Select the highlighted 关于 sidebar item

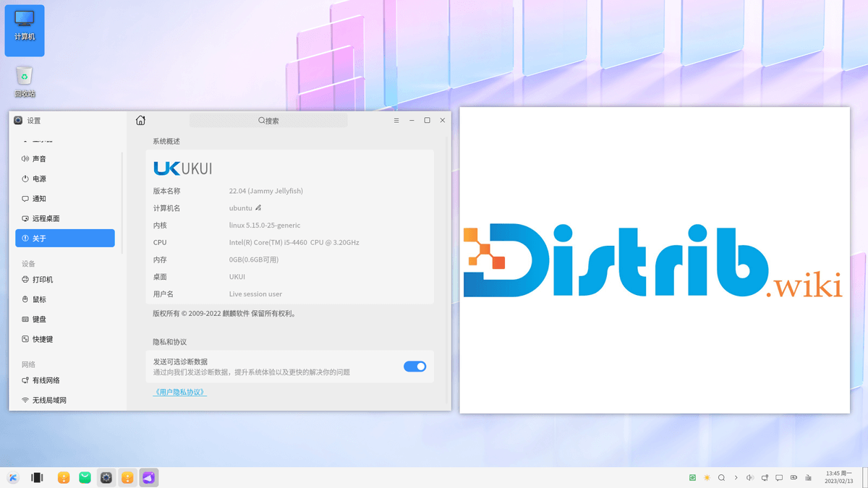(x=65, y=238)
